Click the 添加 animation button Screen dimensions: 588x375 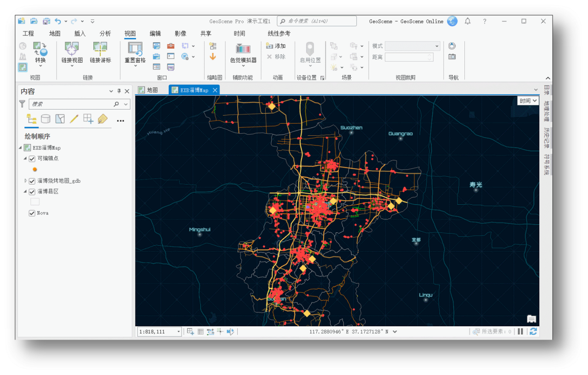276,46
